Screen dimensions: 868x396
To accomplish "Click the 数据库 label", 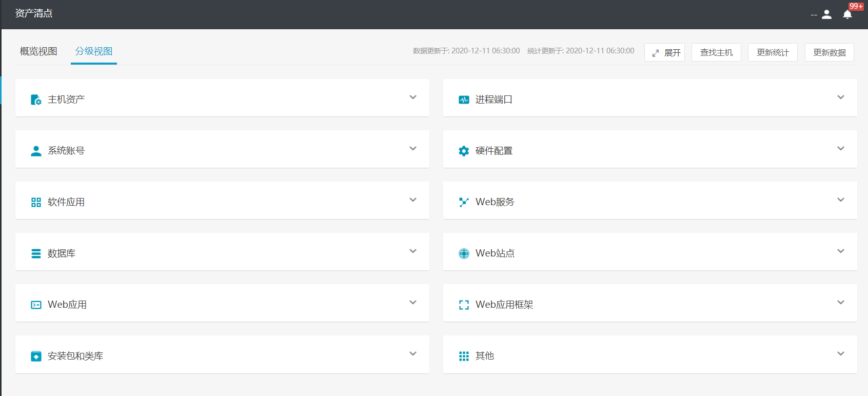I will pos(62,253).
